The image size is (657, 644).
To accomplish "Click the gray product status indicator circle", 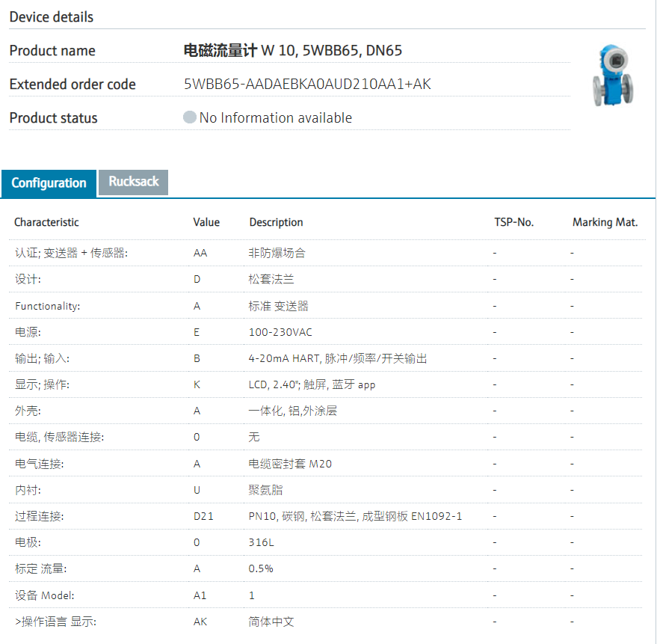I will (190, 117).
